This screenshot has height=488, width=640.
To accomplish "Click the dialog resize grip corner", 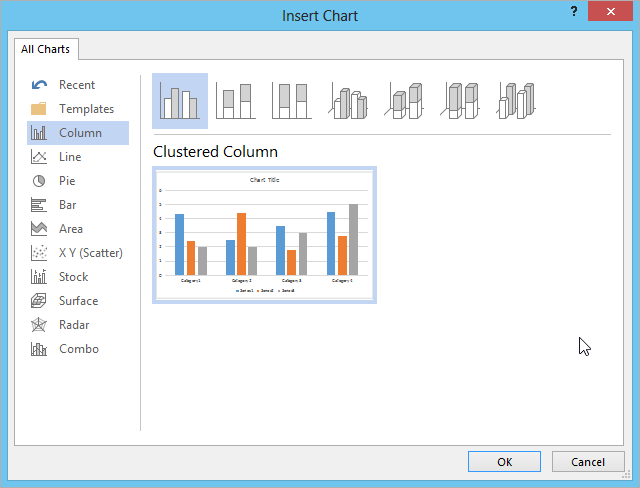I will [x=627, y=475].
